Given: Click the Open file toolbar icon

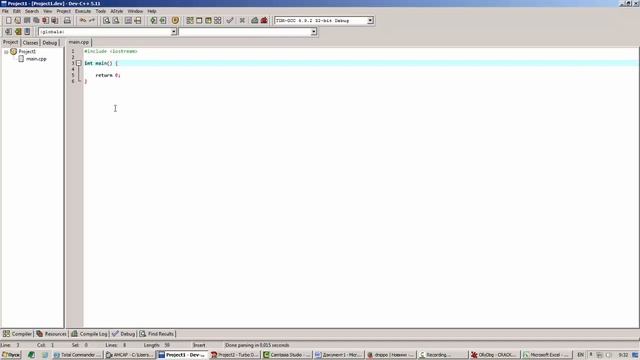Looking at the screenshot, I should (18, 20).
